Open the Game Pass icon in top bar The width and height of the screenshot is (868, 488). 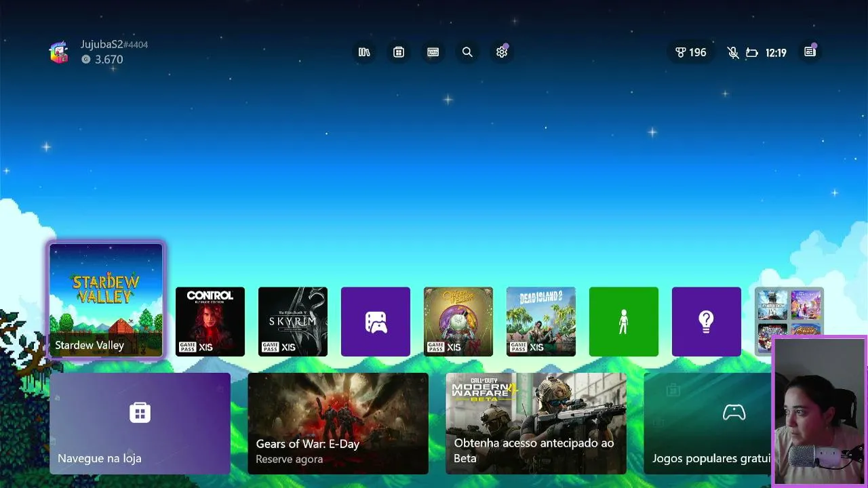pos(433,52)
